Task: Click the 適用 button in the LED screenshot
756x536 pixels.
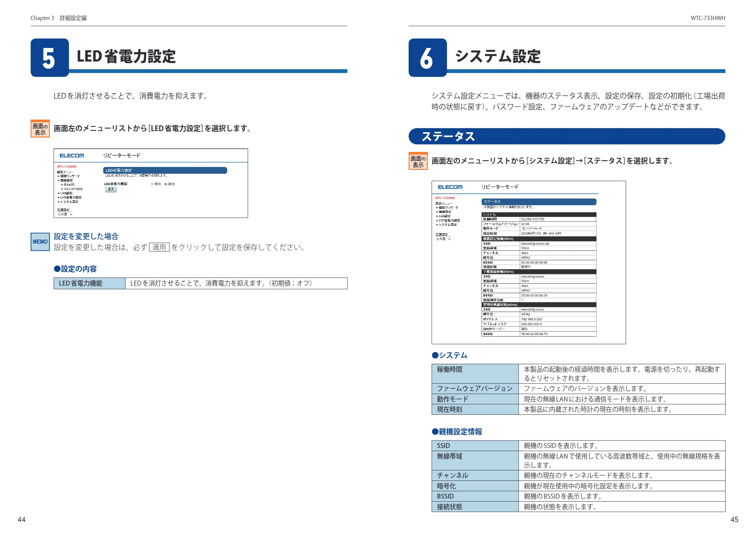Action: [111, 189]
